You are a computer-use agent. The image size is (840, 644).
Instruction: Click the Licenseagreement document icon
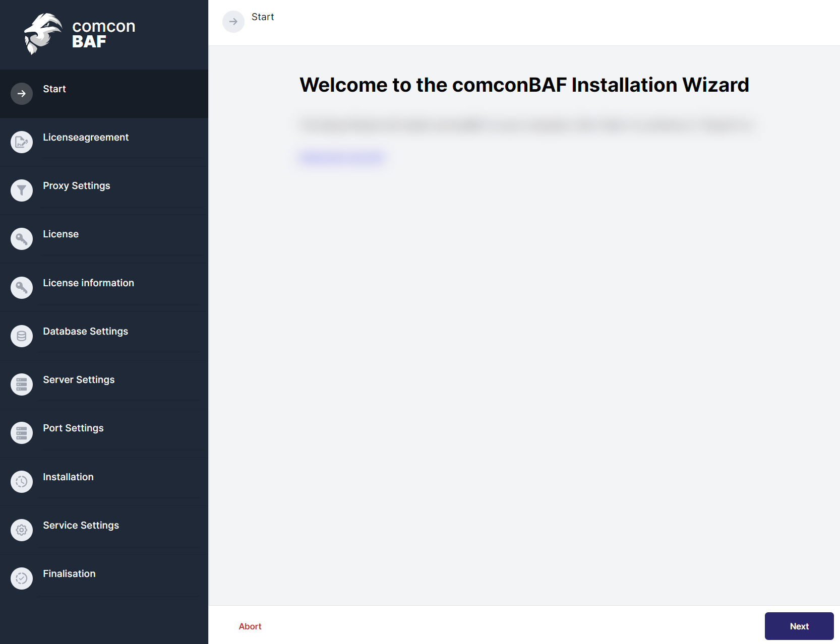tap(22, 142)
